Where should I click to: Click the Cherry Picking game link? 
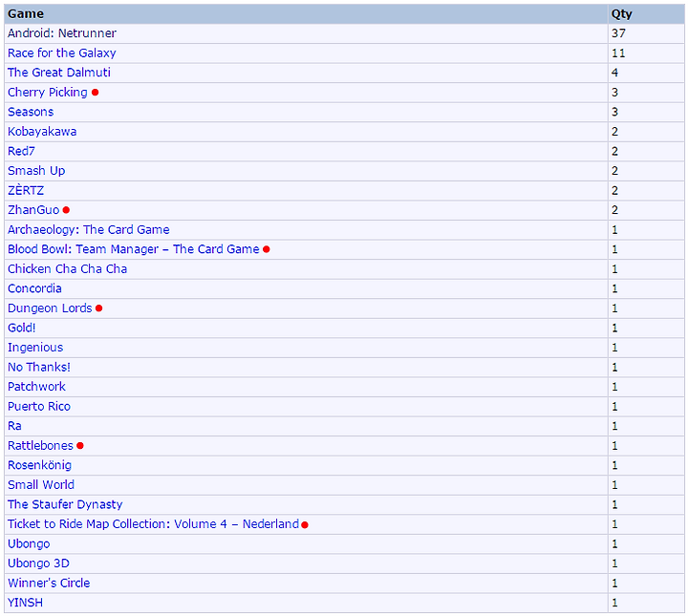pos(48,93)
